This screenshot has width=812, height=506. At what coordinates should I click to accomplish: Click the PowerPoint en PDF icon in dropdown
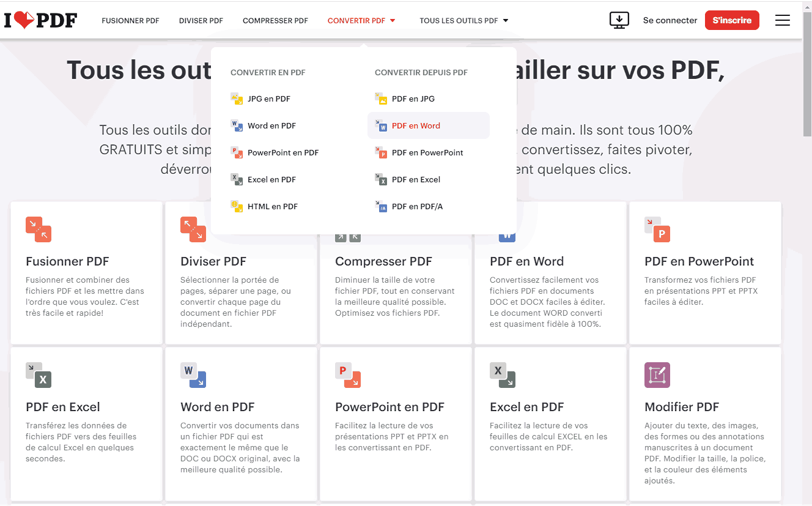pyautogui.click(x=237, y=152)
